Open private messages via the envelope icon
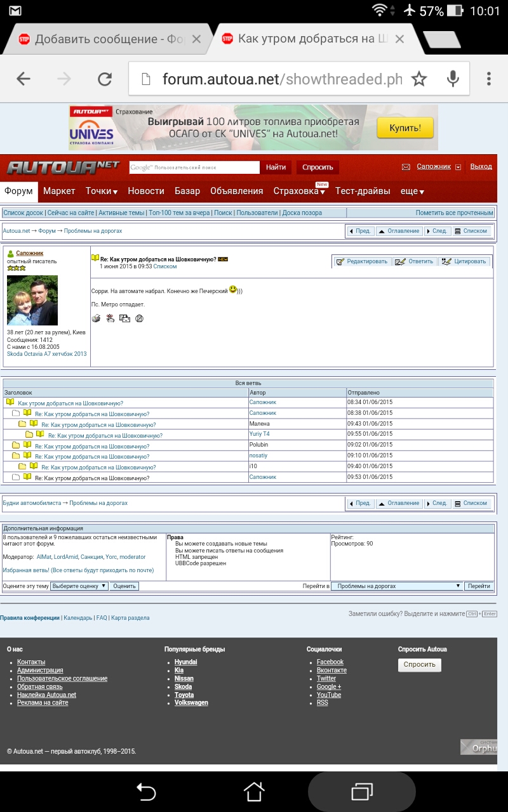Viewport: 508px width, 812px height. tap(406, 167)
